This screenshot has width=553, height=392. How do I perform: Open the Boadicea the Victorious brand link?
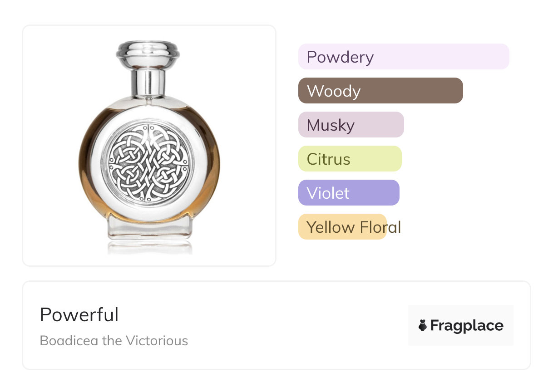(114, 340)
